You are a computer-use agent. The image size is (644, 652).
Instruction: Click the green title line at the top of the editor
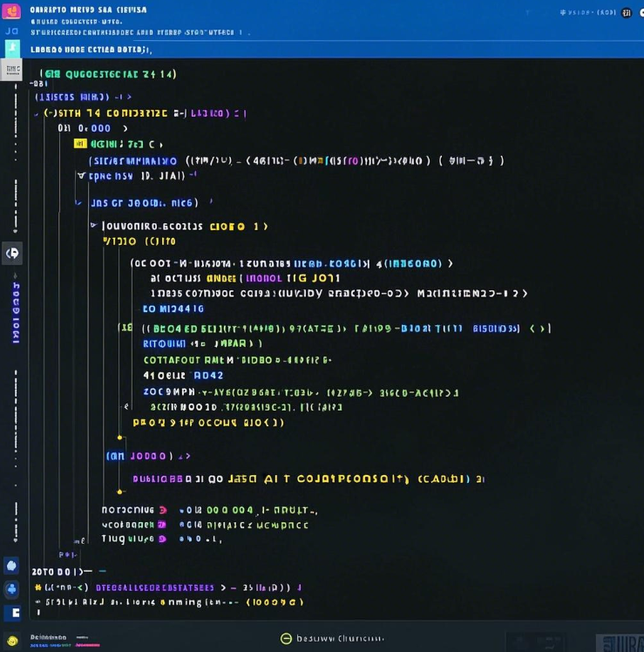click(x=108, y=74)
